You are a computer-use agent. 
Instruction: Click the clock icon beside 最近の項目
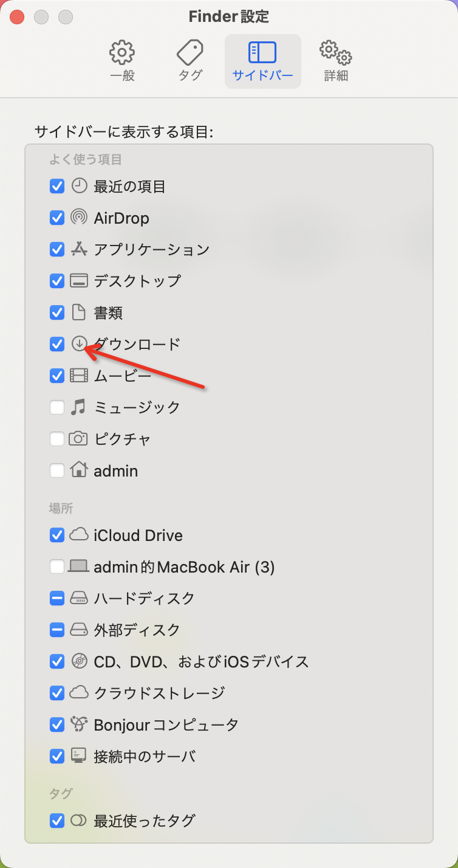click(x=79, y=186)
